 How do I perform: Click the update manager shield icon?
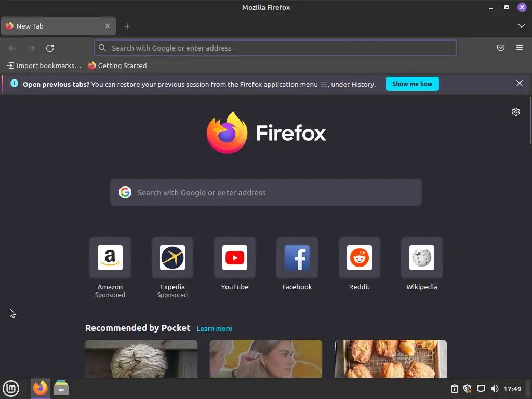(x=467, y=389)
